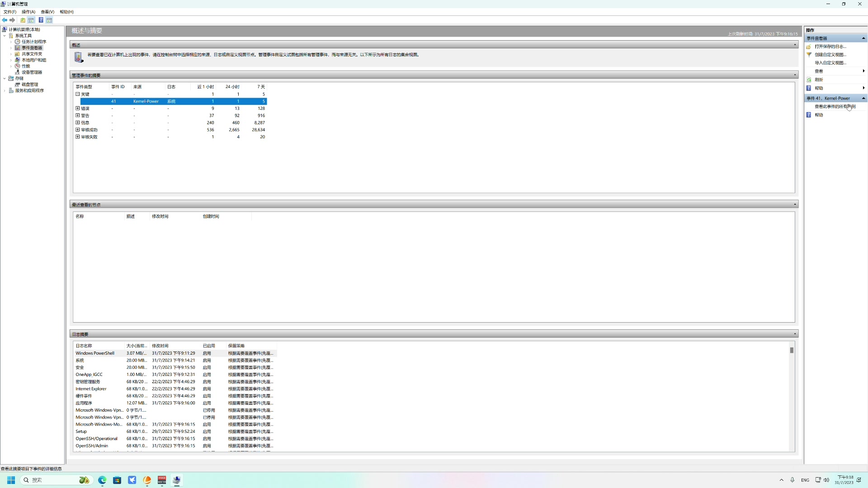The width and height of the screenshot is (868, 488).
Task: Click the Up one level folder icon
Action: [x=23, y=20]
